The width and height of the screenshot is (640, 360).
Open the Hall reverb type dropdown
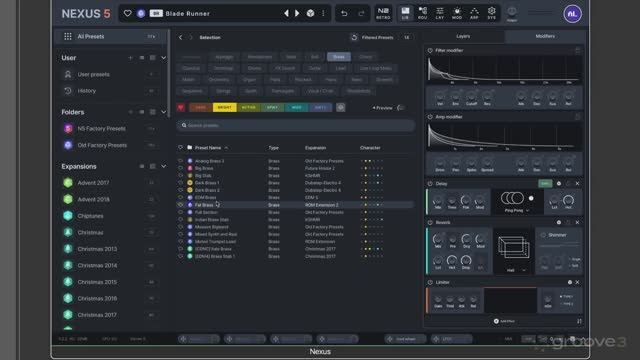coord(516,270)
